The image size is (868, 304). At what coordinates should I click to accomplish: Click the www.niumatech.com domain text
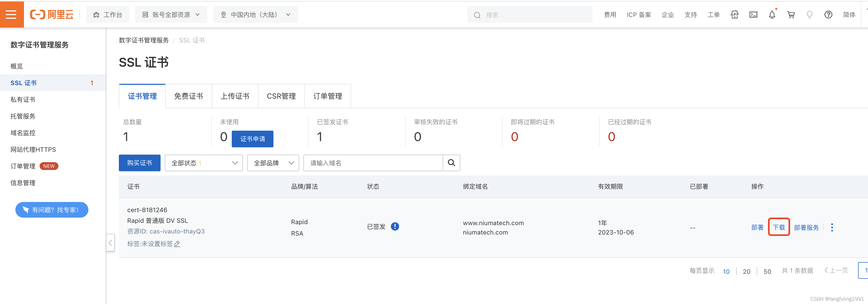[493, 223]
